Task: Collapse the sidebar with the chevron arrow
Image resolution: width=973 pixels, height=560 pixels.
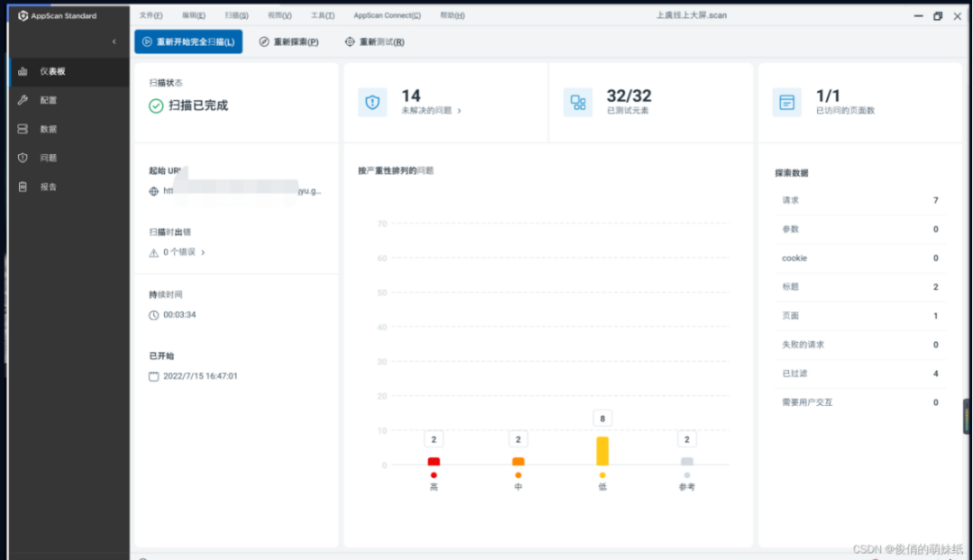Action: [x=114, y=41]
